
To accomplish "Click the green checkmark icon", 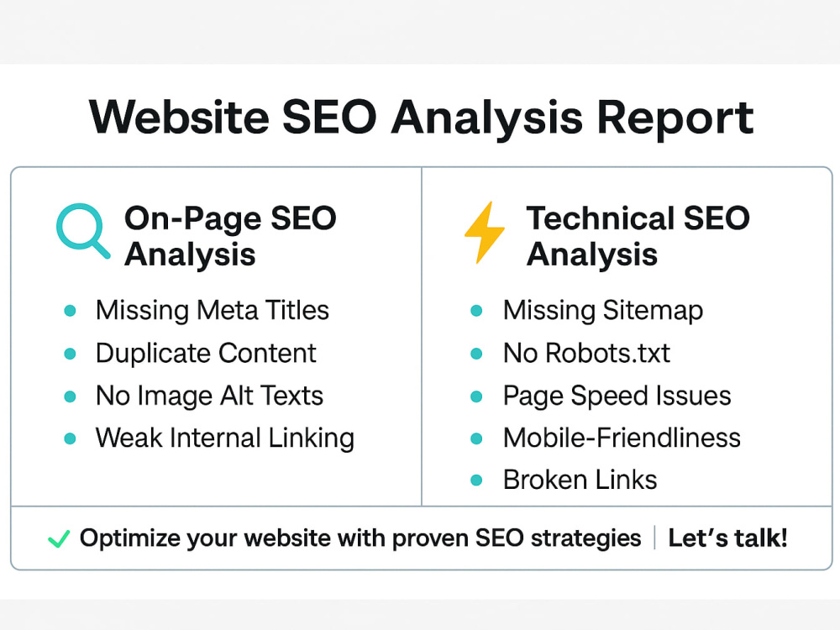I will (x=59, y=538).
